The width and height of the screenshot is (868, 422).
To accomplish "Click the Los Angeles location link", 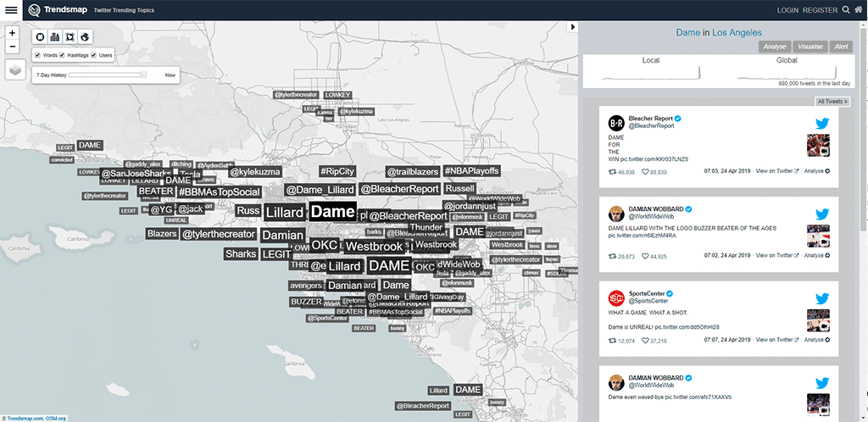I will [737, 33].
